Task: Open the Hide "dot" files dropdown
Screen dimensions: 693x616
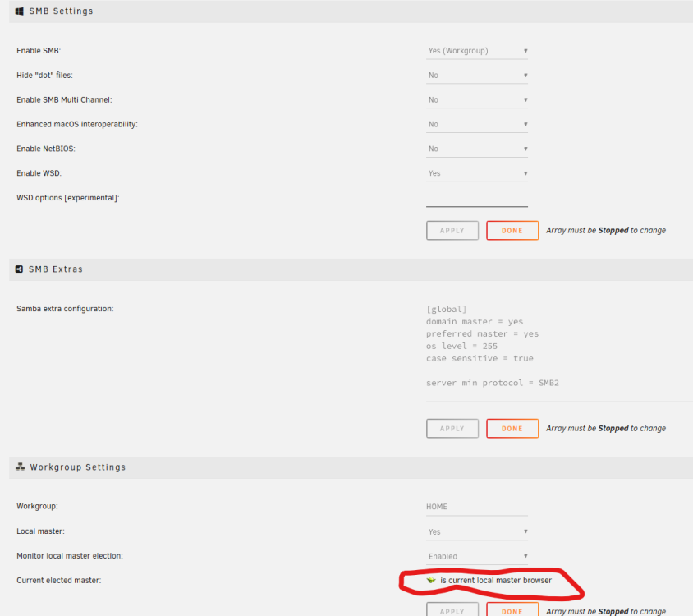Action: coord(477,76)
